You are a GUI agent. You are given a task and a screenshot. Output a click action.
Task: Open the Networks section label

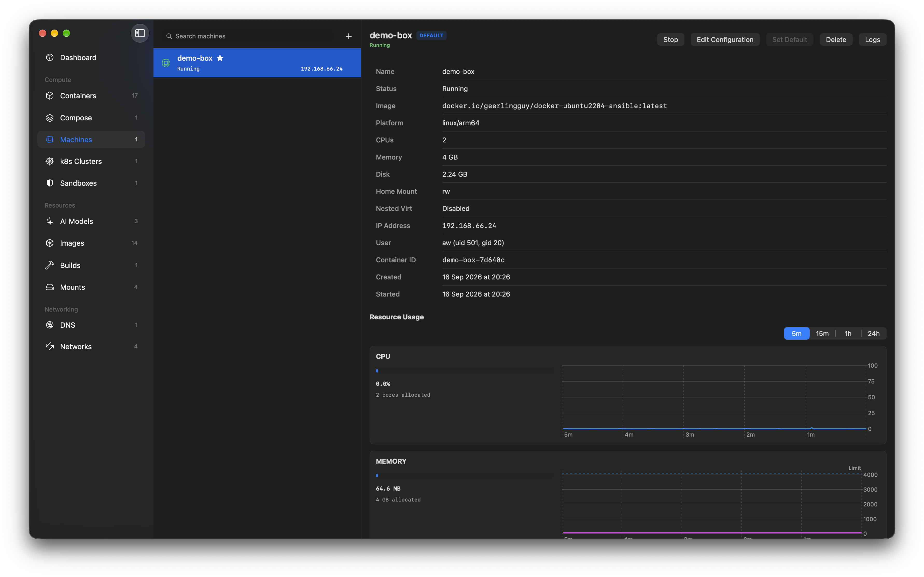pyautogui.click(x=76, y=347)
